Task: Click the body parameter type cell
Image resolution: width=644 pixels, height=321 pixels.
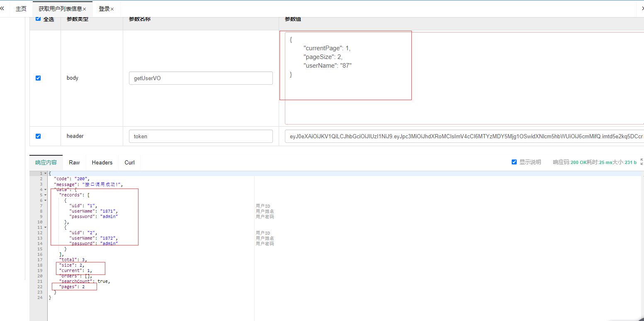Action: coord(92,78)
